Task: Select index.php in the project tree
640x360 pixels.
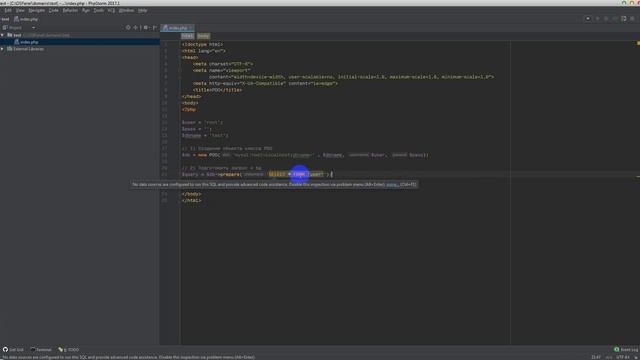Action: click(x=26, y=42)
